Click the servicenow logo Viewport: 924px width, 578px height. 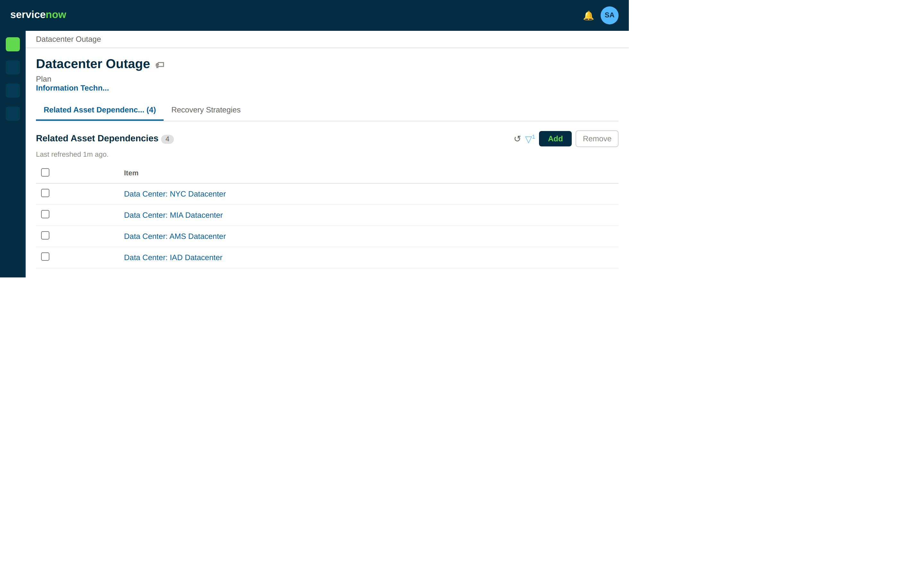[x=38, y=14]
